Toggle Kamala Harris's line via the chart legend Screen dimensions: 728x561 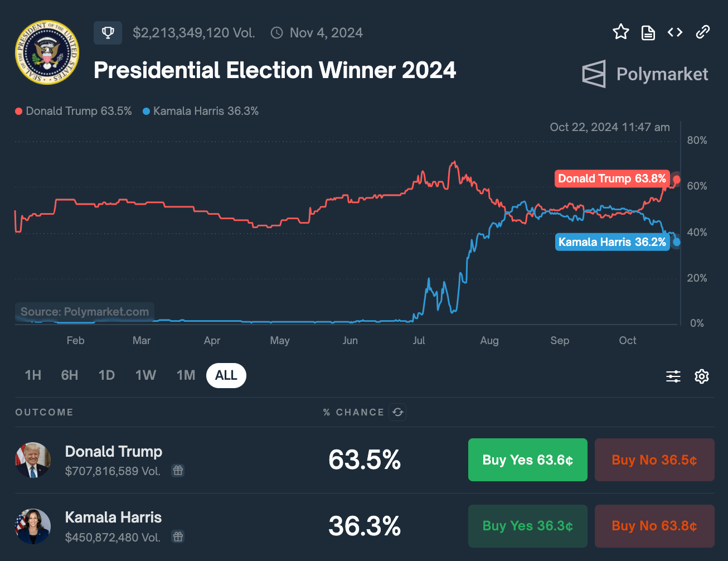201,111
